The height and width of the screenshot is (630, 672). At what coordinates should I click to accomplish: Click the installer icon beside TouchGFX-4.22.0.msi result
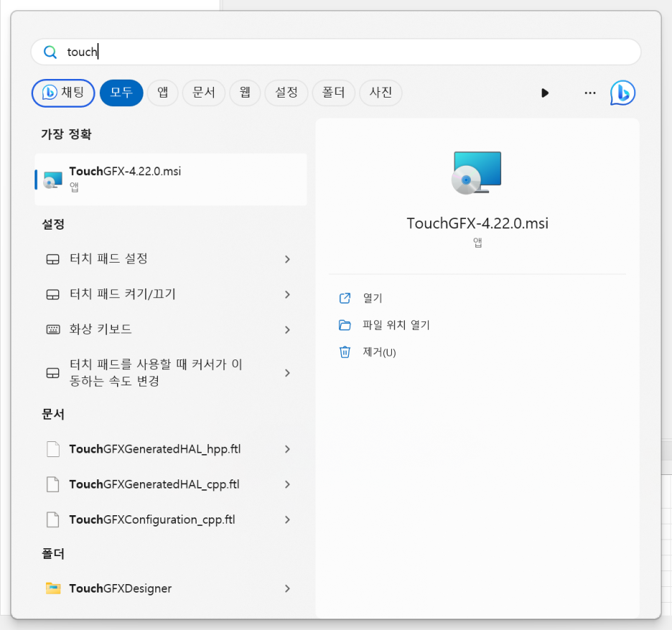click(x=53, y=179)
